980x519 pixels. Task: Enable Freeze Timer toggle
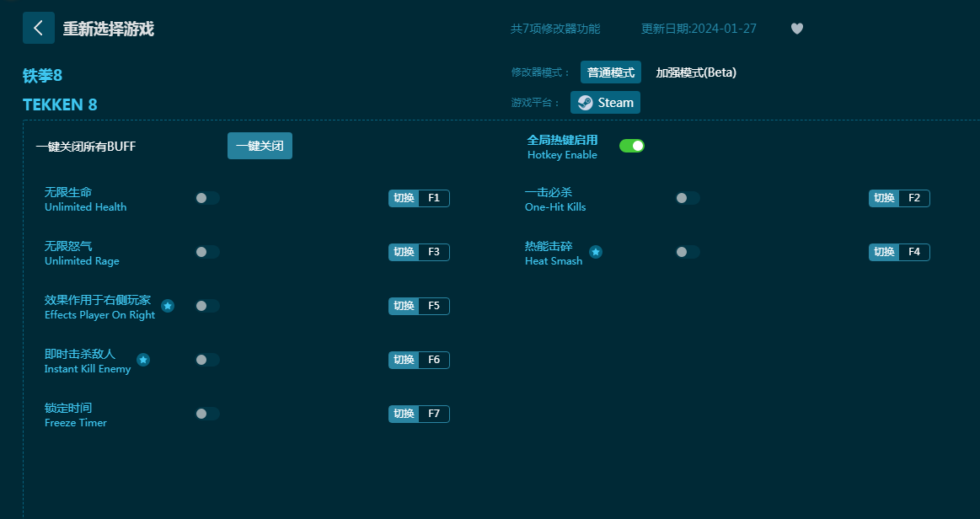(x=207, y=414)
